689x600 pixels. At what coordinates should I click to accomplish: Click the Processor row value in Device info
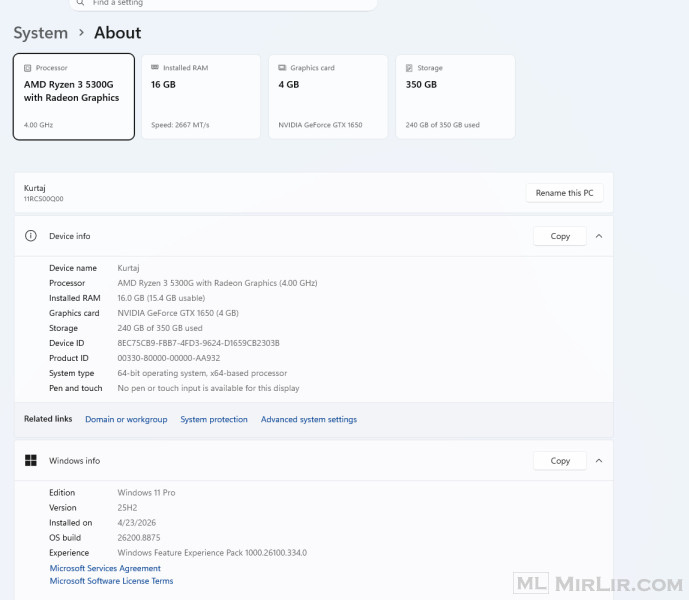pos(218,283)
